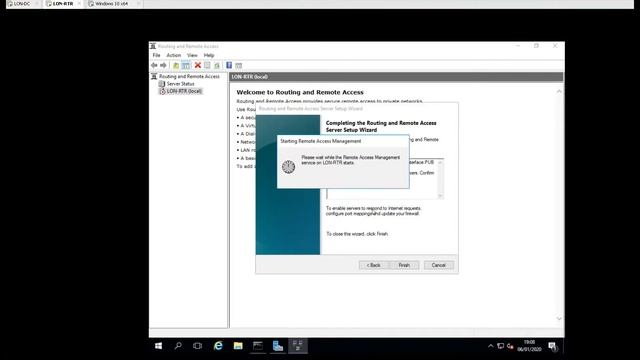Switch to the LON-DC VM tab

click(x=21, y=4)
